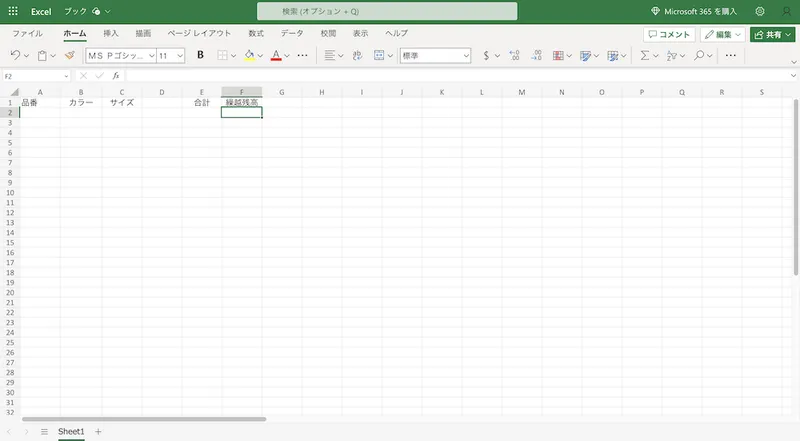The height and width of the screenshot is (441, 800).
Task: Switch to the 挿入 tab
Action: (x=111, y=33)
